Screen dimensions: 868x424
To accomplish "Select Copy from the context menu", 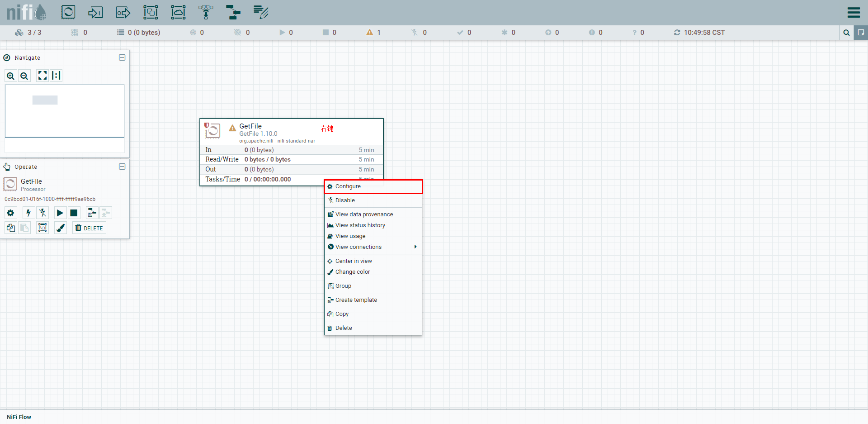I will pyautogui.click(x=373, y=314).
